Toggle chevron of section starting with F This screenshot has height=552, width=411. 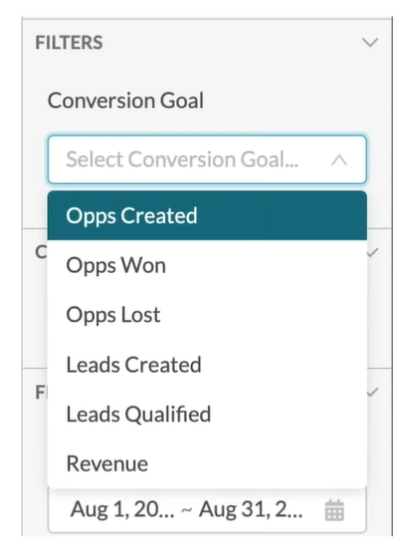pyautogui.click(x=373, y=392)
